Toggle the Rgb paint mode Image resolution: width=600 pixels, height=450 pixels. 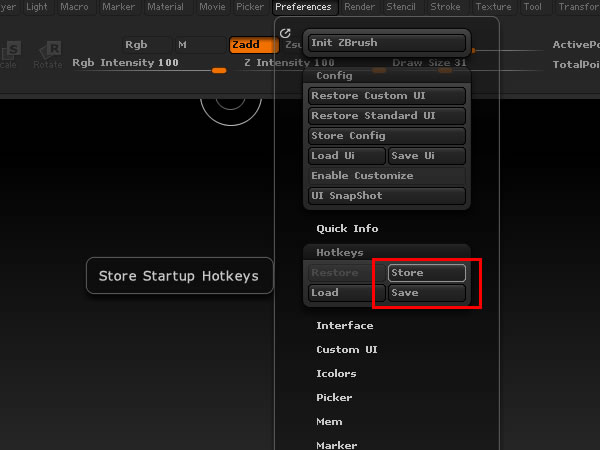[x=147, y=45]
